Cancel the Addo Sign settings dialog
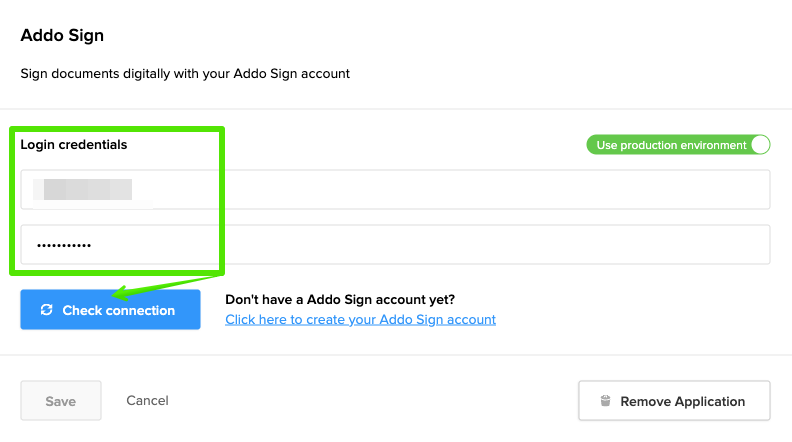The image size is (792, 442). [147, 401]
